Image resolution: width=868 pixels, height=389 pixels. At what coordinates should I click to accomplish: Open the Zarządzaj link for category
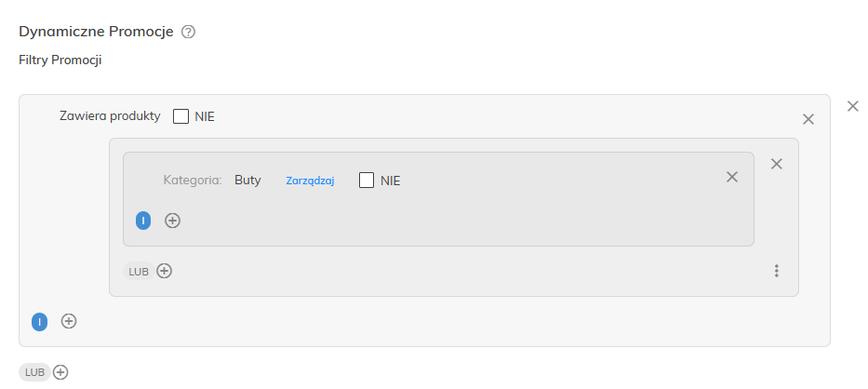tap(310, 181)
